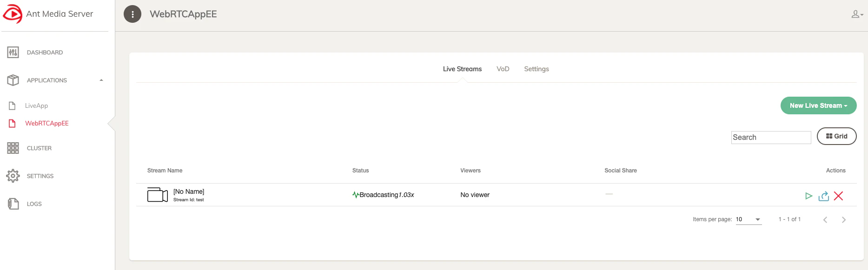Click the Settings gear icon in sidebar
This screenshot has width=868, height=270.
pyautogui.click(x=13, y=176)
